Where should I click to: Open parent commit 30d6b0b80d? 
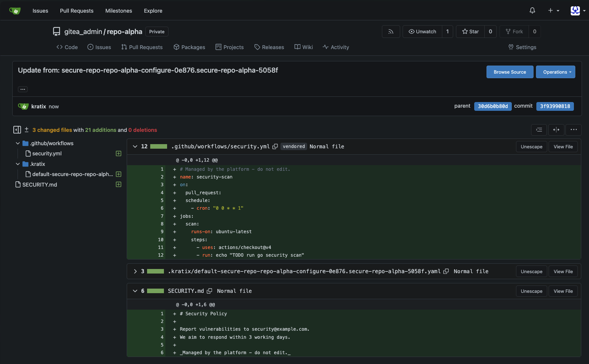(492, 106)
